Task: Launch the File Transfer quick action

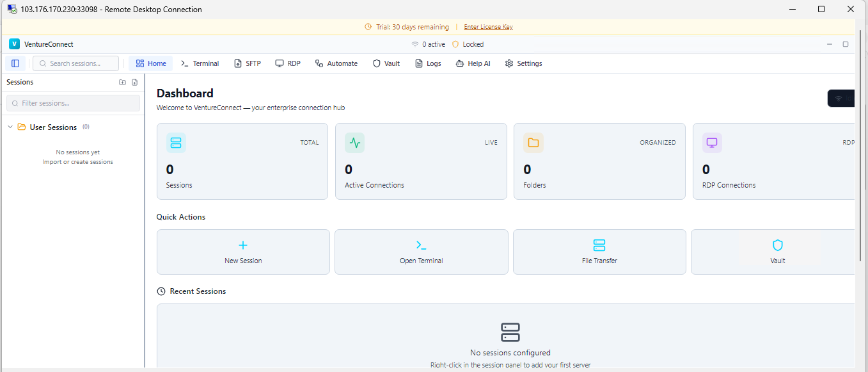Action: [x=599, y=252]
